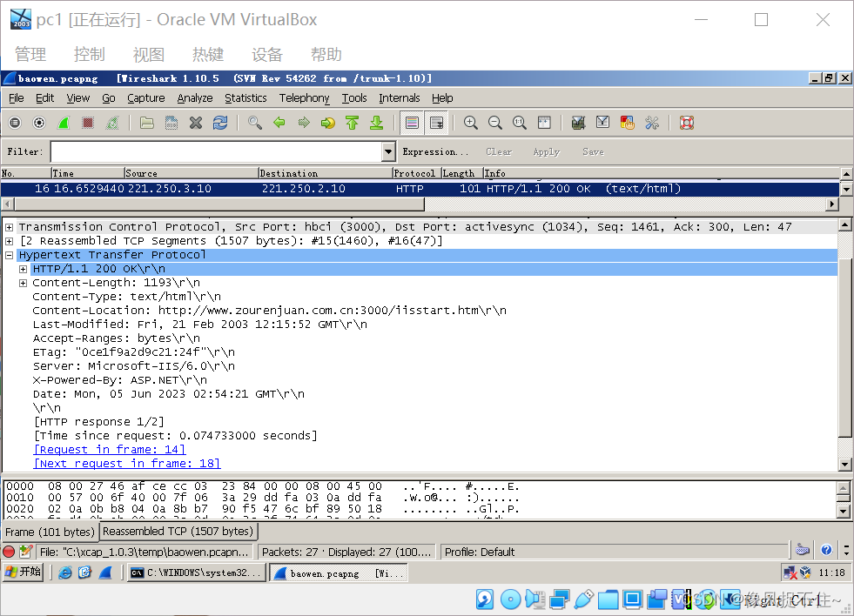Sort by Protocol column header
The width and height of the screenshot is (854, 616).
coord(416,173)
